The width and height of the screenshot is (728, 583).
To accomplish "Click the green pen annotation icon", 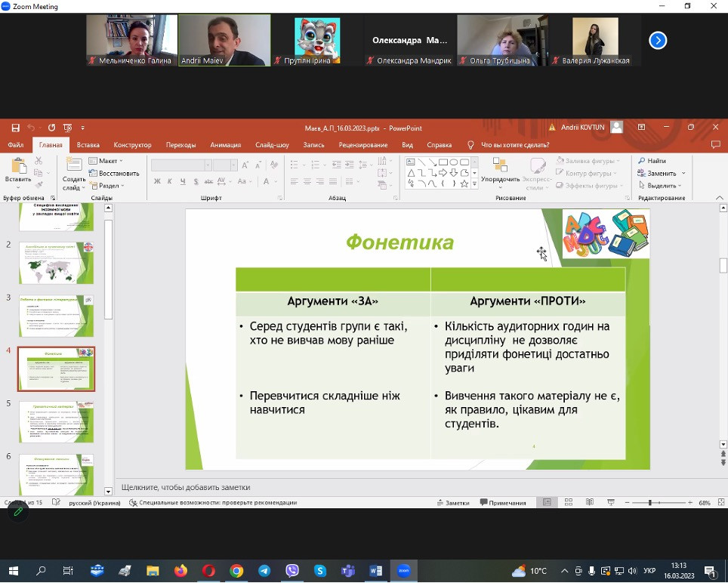I will tap(18, 511).
